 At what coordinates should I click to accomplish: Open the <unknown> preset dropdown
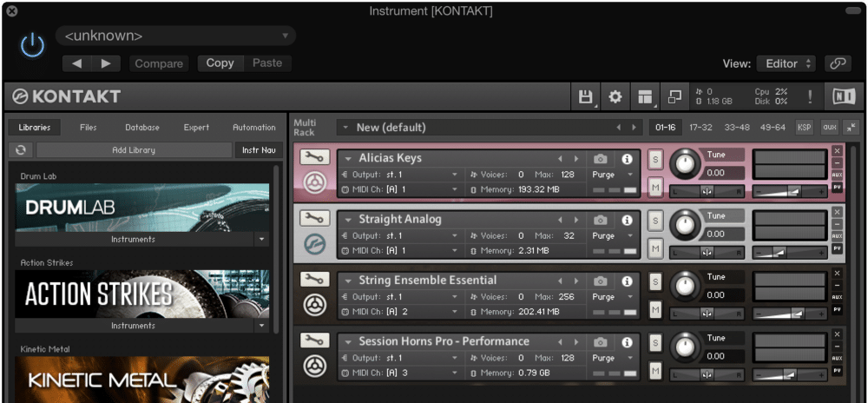click(x=175, y=36)
